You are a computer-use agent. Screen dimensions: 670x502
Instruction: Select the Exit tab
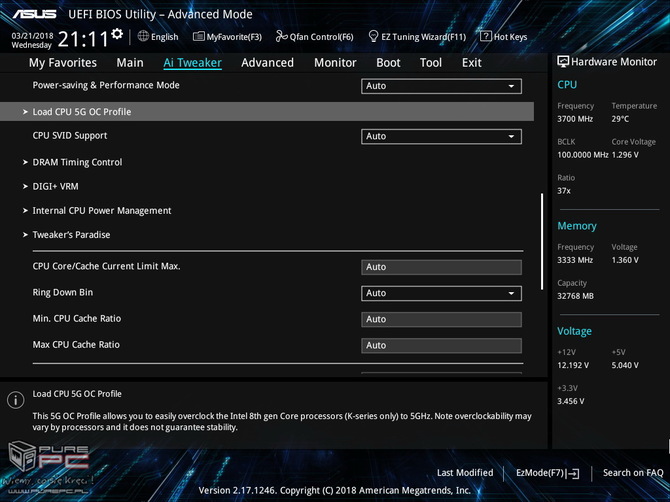[472, 63]
